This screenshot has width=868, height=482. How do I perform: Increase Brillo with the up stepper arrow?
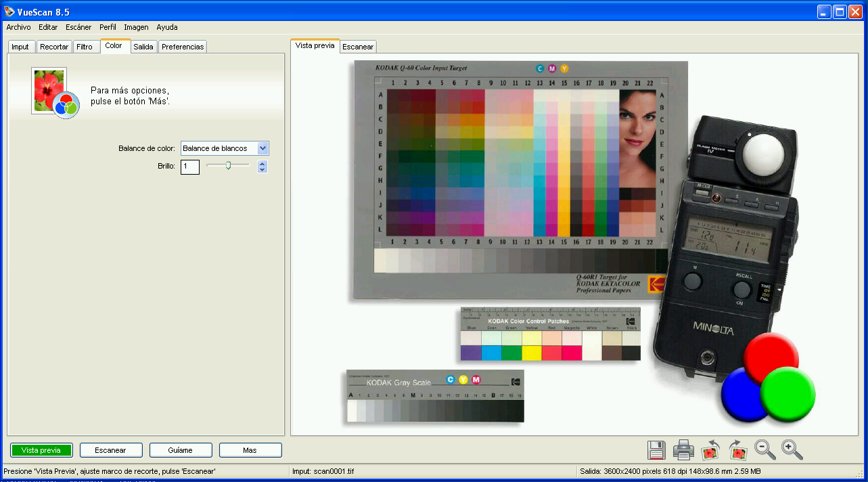[262, 162]
